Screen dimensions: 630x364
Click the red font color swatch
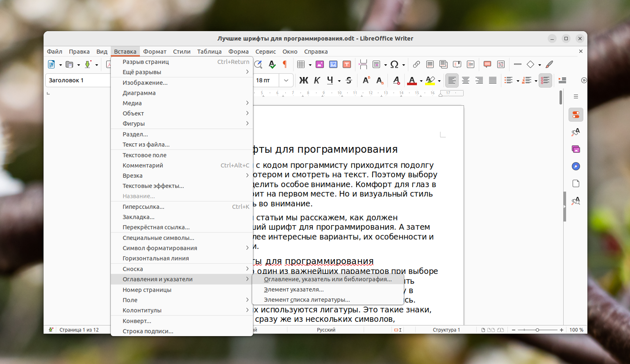click(412, 81)
